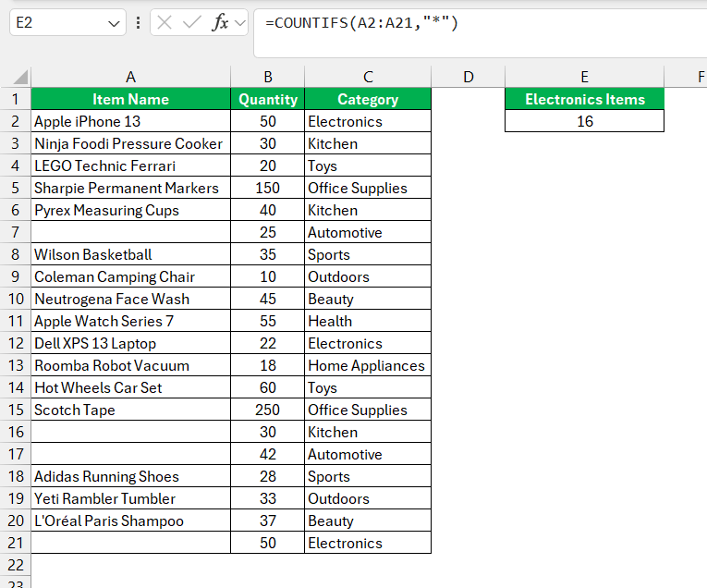
Task: Click quantity 60 in row 14
Action: click(268, 387)
